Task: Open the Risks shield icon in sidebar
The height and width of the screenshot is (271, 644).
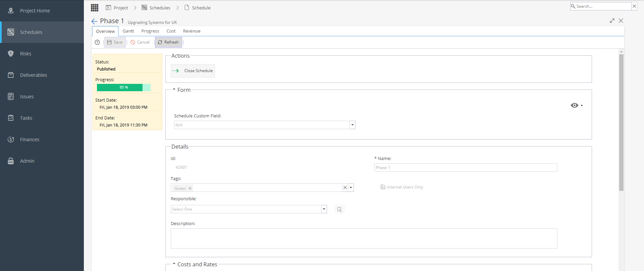Action: click(11, 54)
